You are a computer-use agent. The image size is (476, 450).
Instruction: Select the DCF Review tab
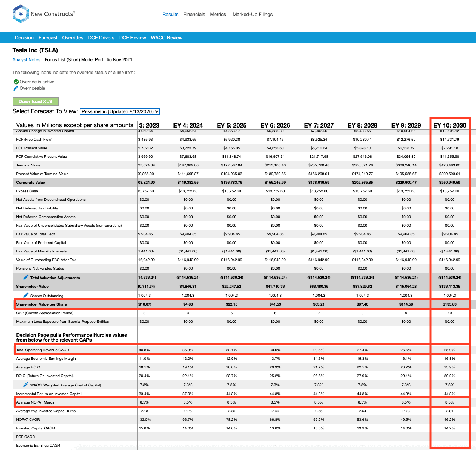click(133, 38)
